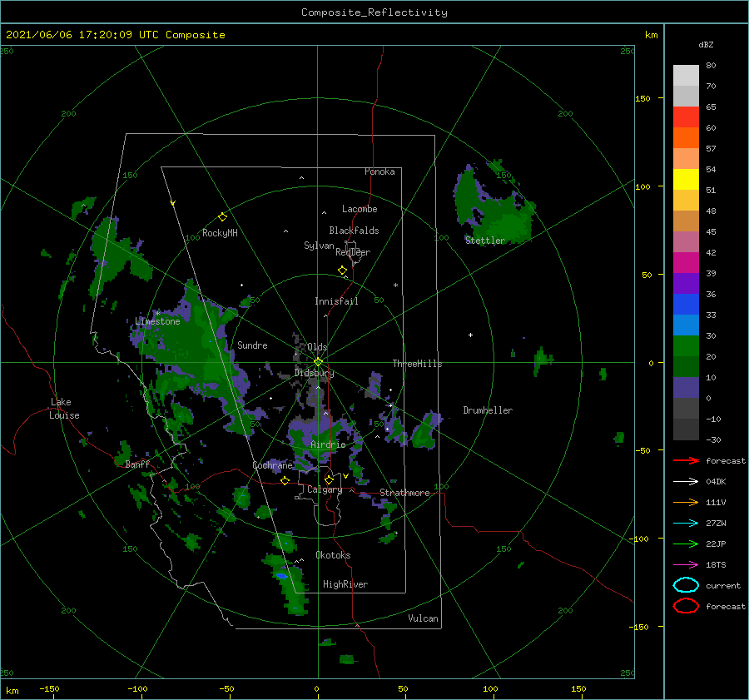
Task: Click the green 22JP arrow icon
Action: [x=686, y=544]
